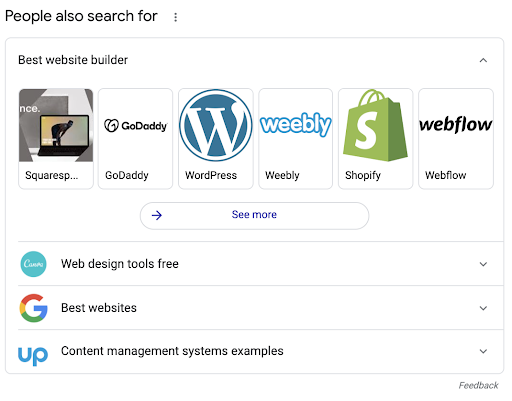Collapse the Best website builder section
This screenshot has width=512, height=401.
point(483,60)
